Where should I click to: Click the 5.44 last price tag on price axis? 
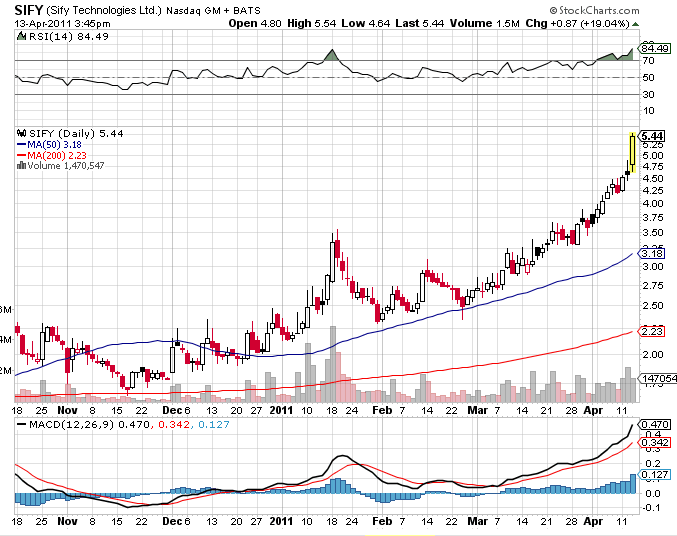coord(652,136)
